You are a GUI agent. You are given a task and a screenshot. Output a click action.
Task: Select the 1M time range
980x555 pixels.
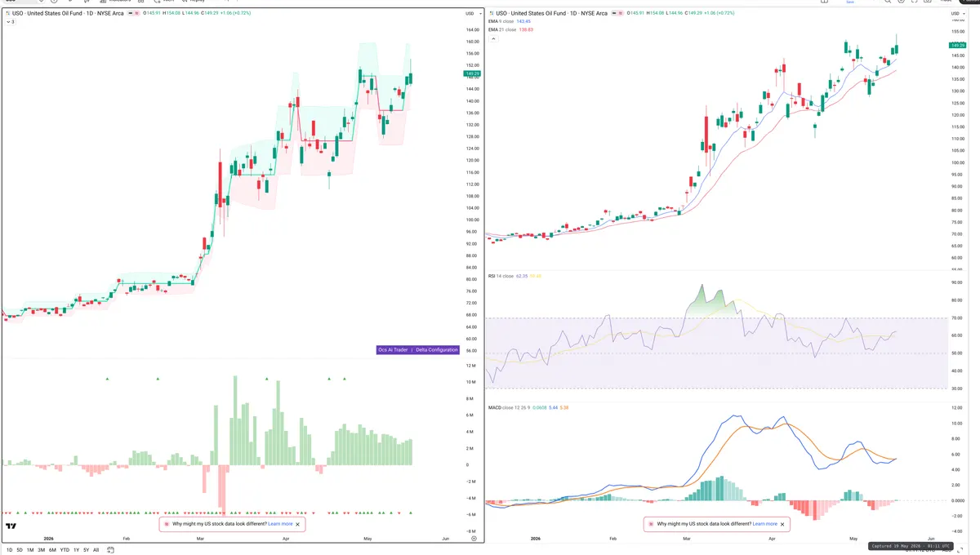30,550
